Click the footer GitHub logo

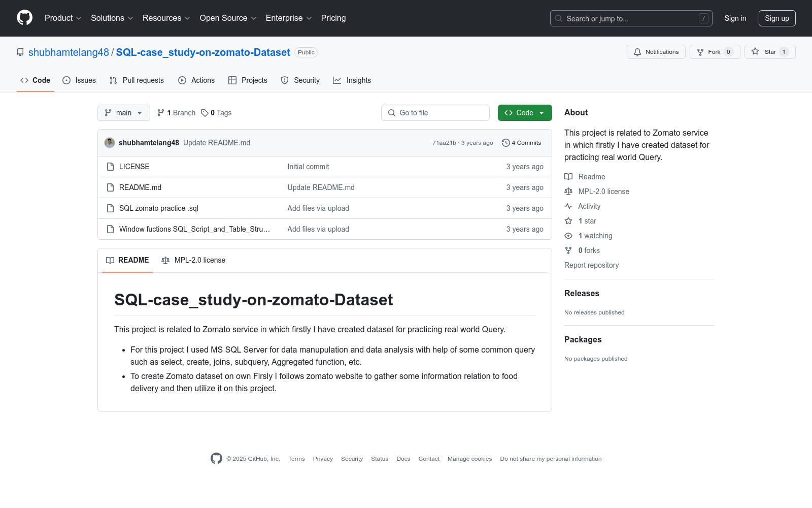(216, 459)
